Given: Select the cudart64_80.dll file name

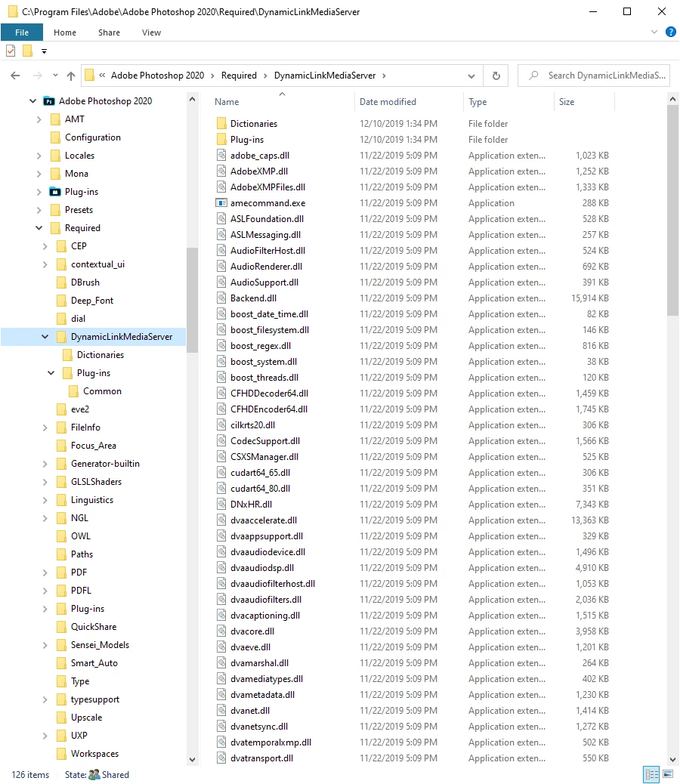Looking at the screenshot, I should (x=260, y=489).
